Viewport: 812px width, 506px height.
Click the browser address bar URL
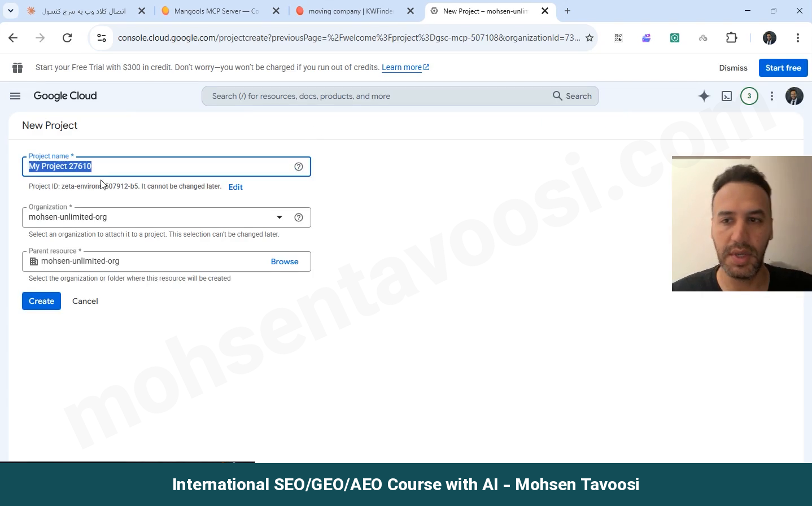[x=348, y=38]
